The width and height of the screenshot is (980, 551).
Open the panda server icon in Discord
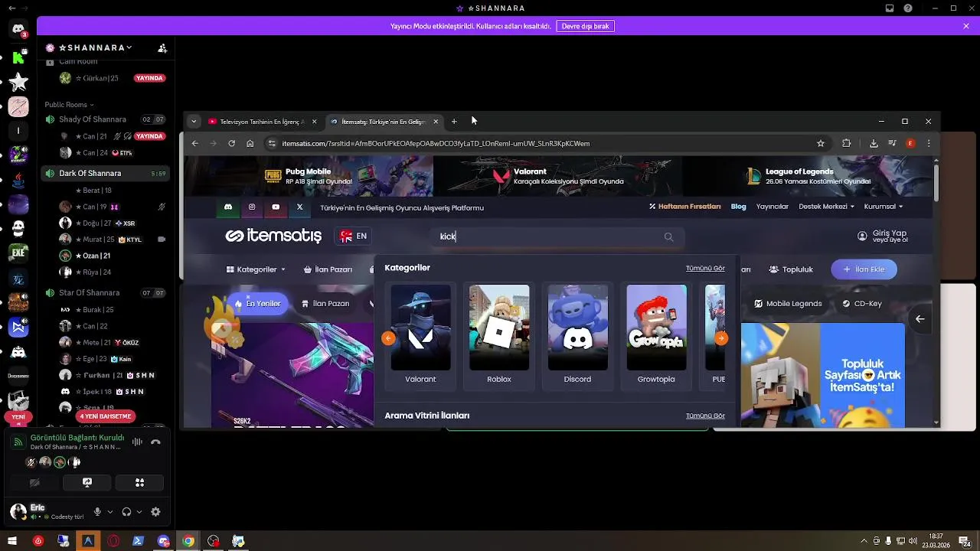(x=18, y=228)
